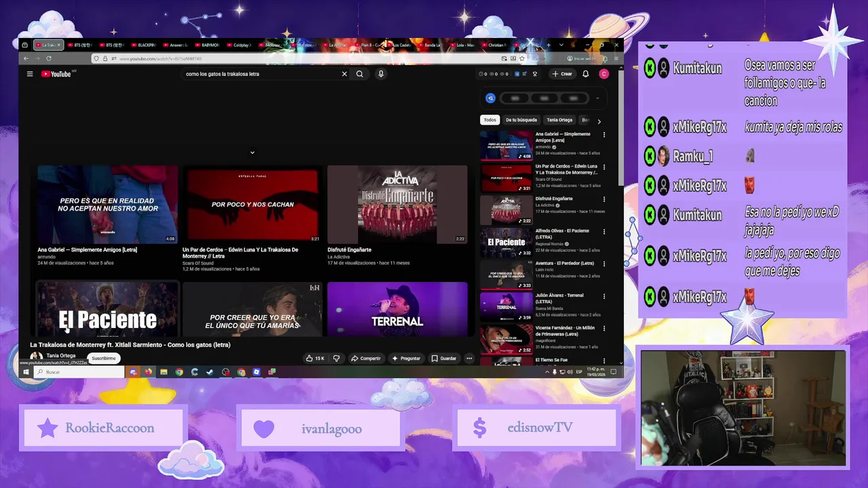
Task: Select the Tania Ortega filter chip
Action: (559, 120)
